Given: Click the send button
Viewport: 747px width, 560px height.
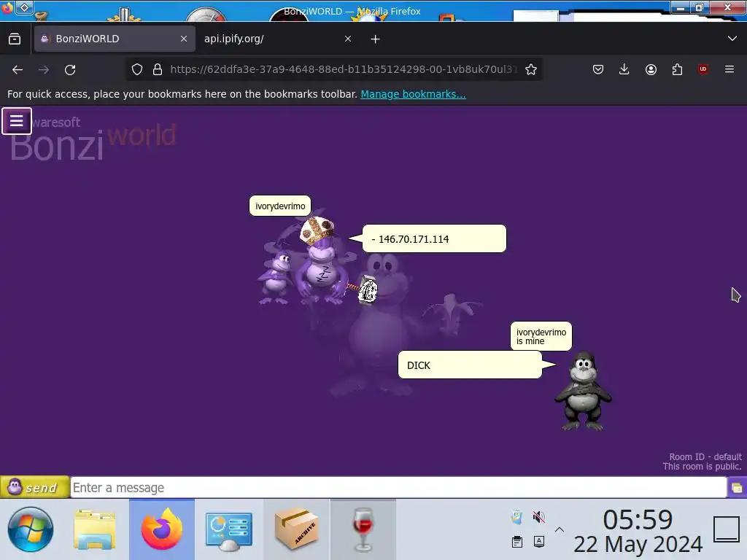Looking at the screenshot, I should [x=35, y=487].
